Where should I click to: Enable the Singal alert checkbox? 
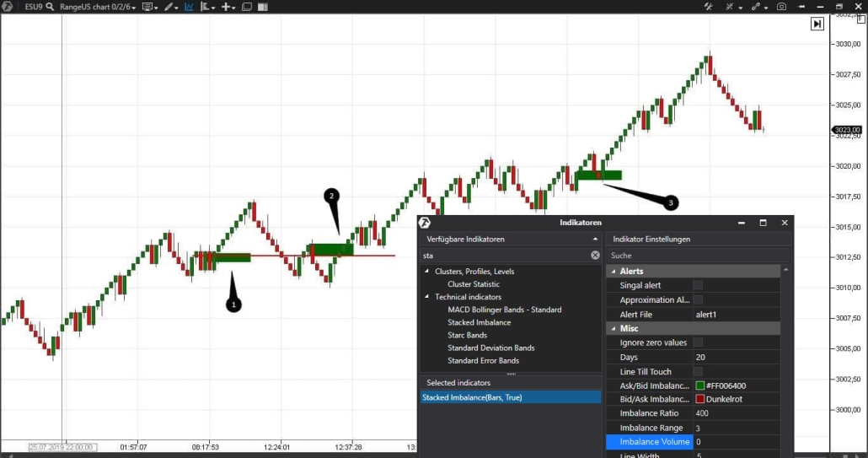coord(698,286)
